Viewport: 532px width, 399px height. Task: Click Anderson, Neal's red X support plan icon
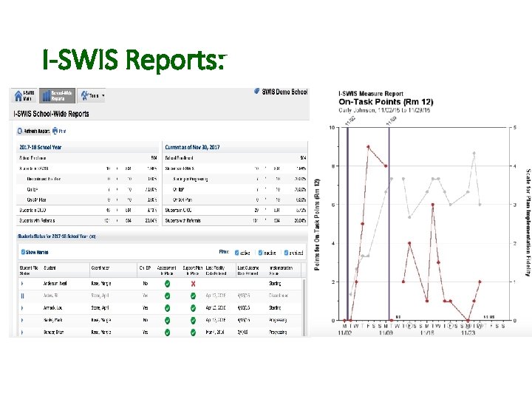tap(193, 284)
